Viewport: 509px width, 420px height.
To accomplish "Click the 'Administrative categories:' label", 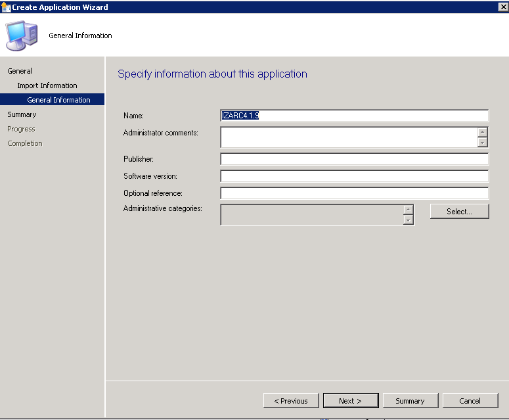I will [163, 208].
